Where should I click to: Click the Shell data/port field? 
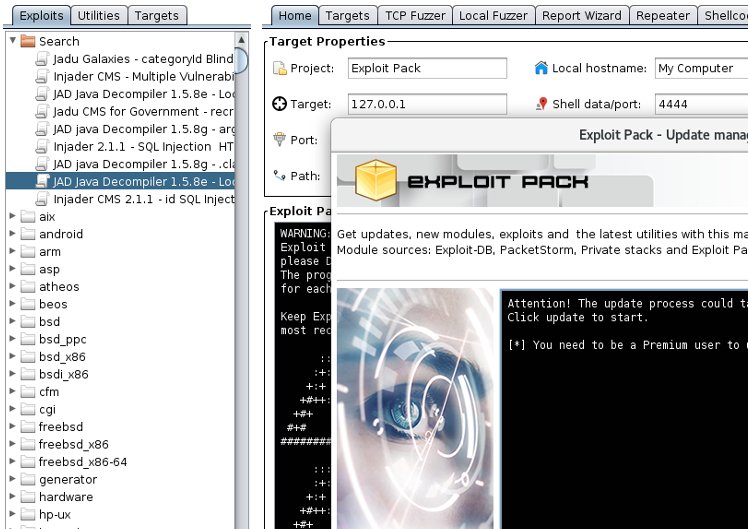(x=701, y=104)
